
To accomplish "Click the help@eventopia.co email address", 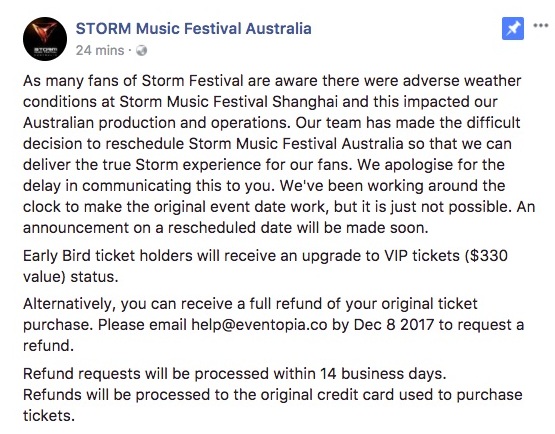I will (259, 325).
